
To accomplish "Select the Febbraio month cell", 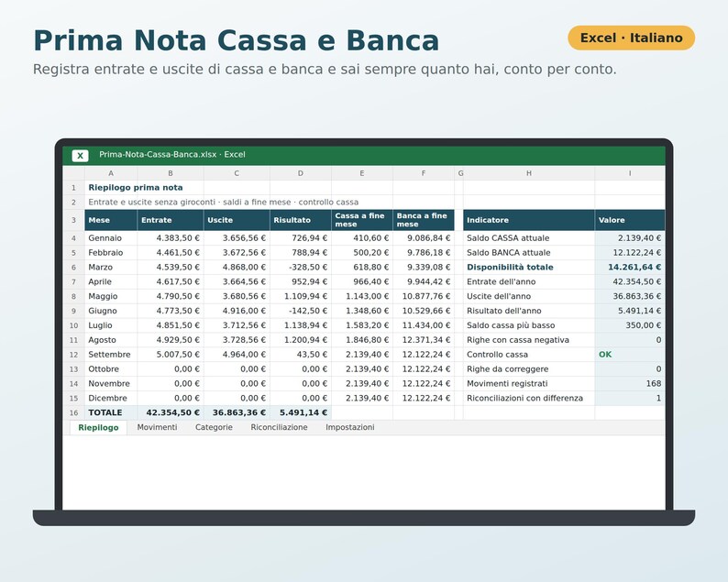I will (111, 252).
